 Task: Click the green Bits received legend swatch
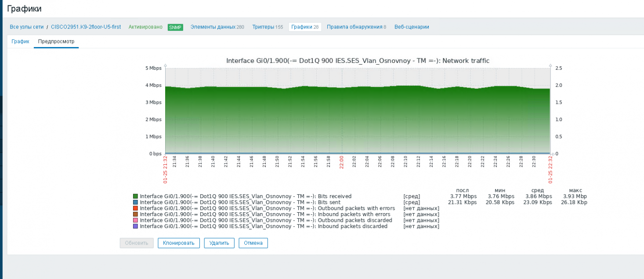point(135,196)
